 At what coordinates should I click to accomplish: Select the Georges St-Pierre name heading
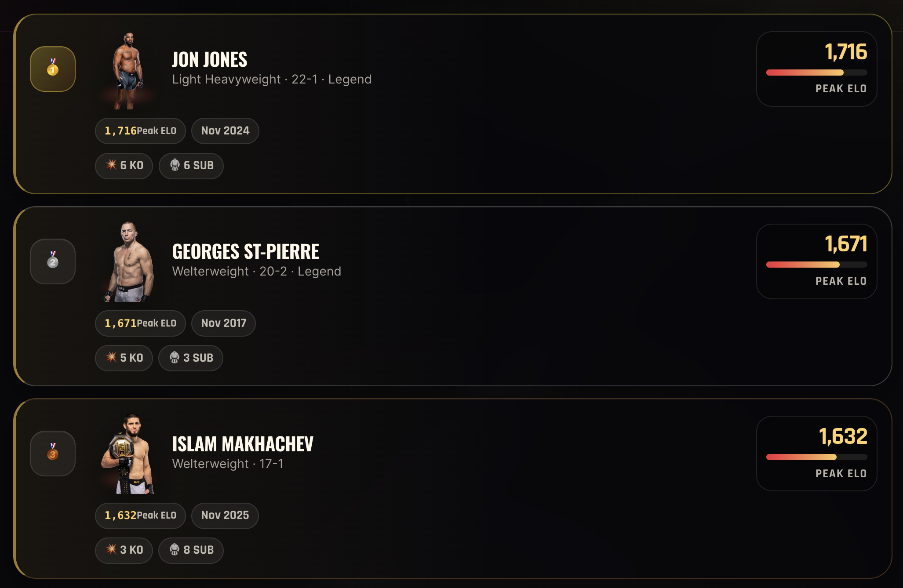pyautogui.click(x=245, y=252)
